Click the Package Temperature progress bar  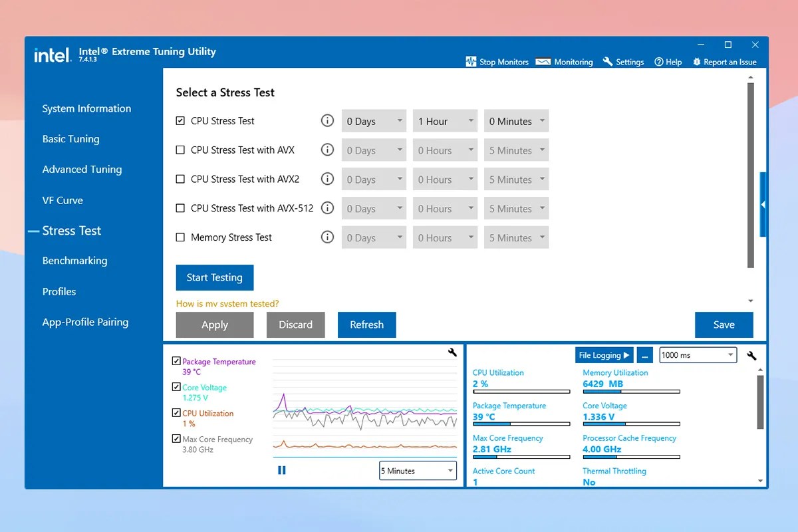(x=521, y=424)
